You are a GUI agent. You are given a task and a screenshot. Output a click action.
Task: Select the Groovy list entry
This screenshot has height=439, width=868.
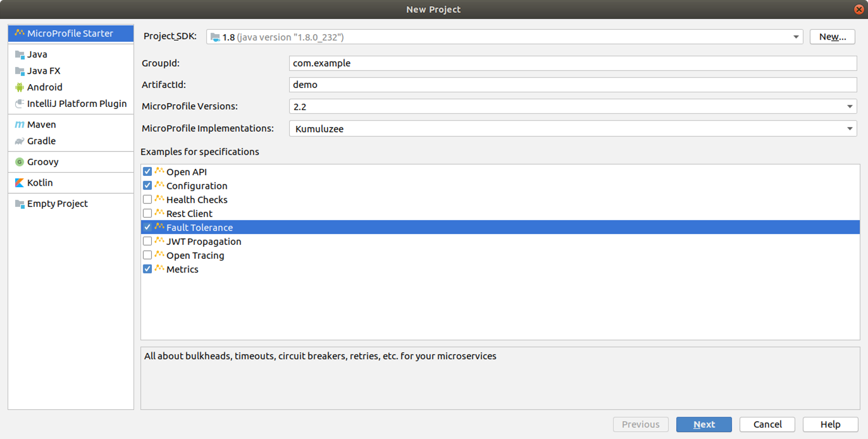pos(71,162)
